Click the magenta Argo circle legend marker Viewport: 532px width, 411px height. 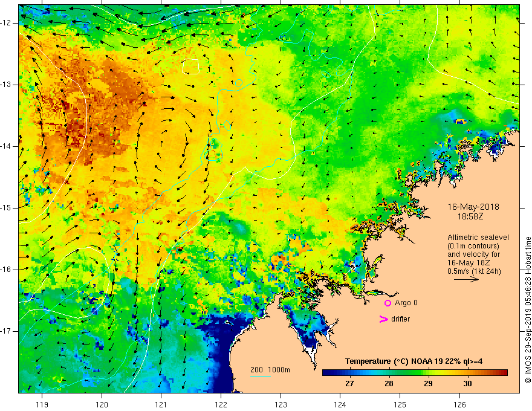coord(388,303)
